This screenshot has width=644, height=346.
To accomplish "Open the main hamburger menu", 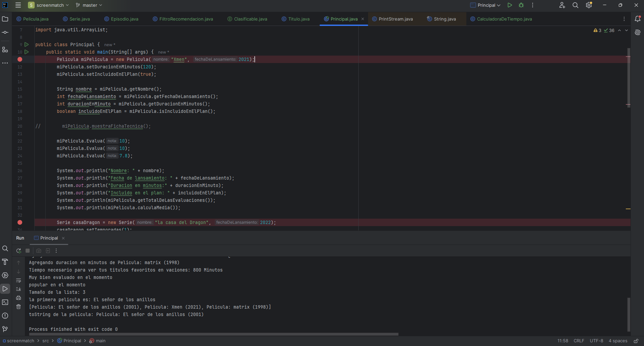I will (x=18, y=5).
